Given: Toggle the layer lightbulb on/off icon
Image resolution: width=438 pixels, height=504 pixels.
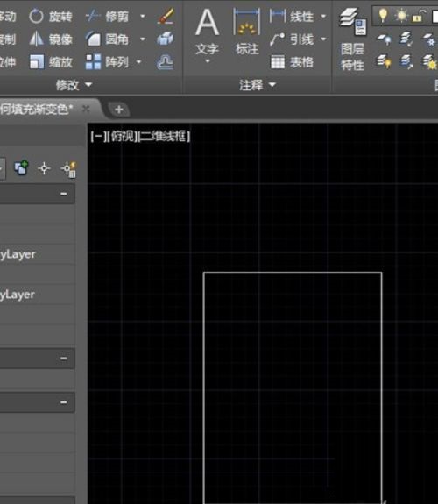Looking at the screenshot, I should [x=383, y=16].
